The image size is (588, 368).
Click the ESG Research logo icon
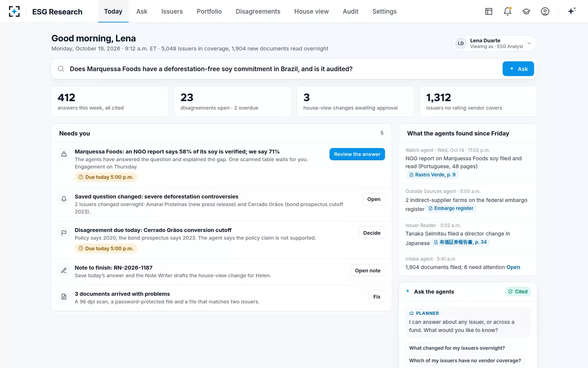[14, 11]
